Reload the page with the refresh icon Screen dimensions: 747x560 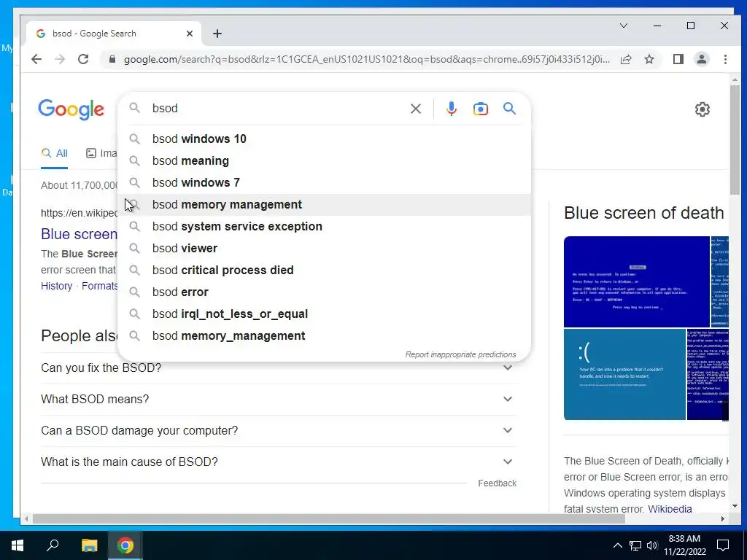(83, 59)
